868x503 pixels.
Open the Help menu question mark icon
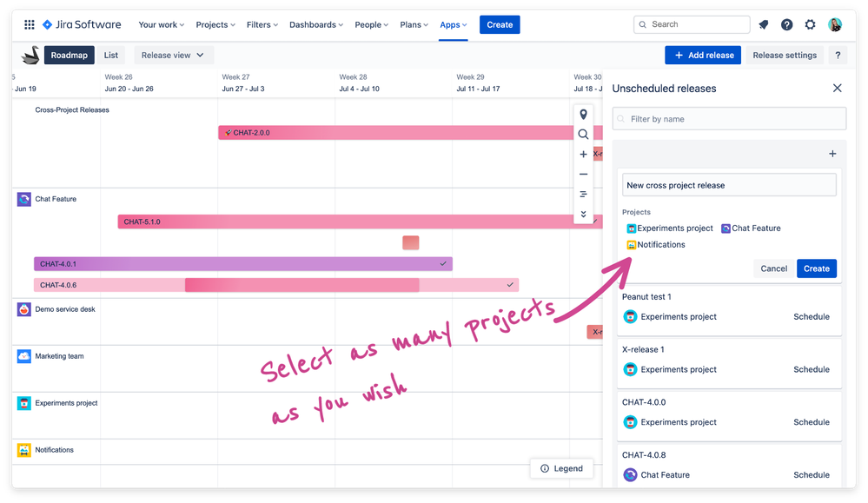tap(786, 24)
